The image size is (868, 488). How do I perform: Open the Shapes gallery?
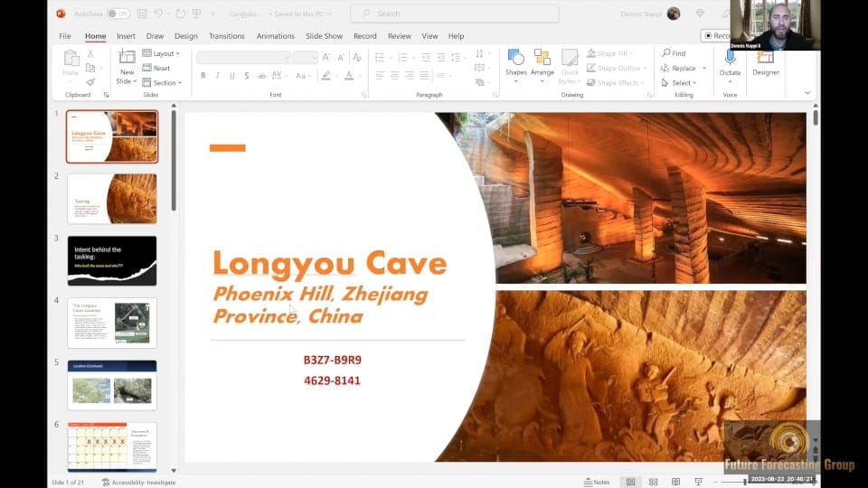516,66
